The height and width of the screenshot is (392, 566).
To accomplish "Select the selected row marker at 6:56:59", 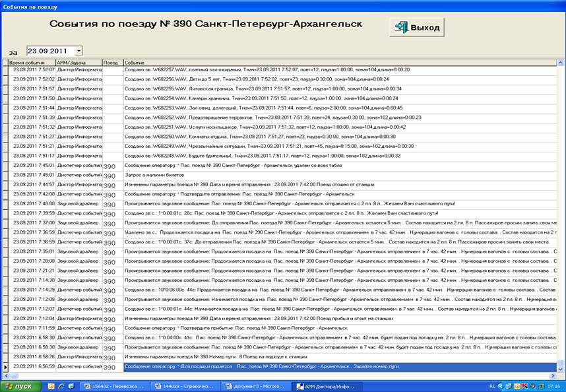I will pos(6,366).
